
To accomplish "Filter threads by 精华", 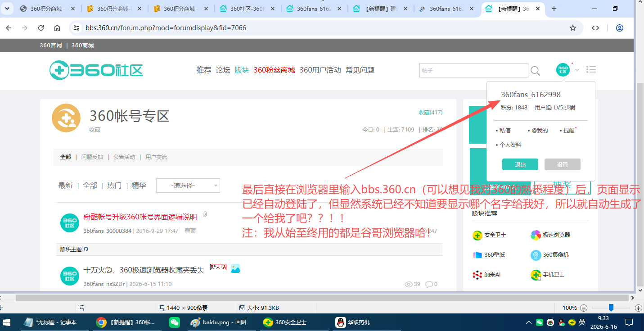I will (x=139, y=186).
